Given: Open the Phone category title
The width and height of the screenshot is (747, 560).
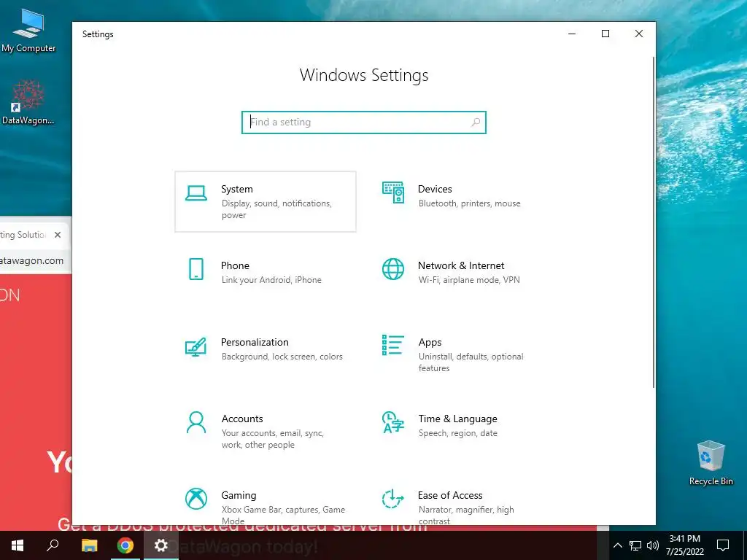Looking at the screenshot, I should point(235,265).
